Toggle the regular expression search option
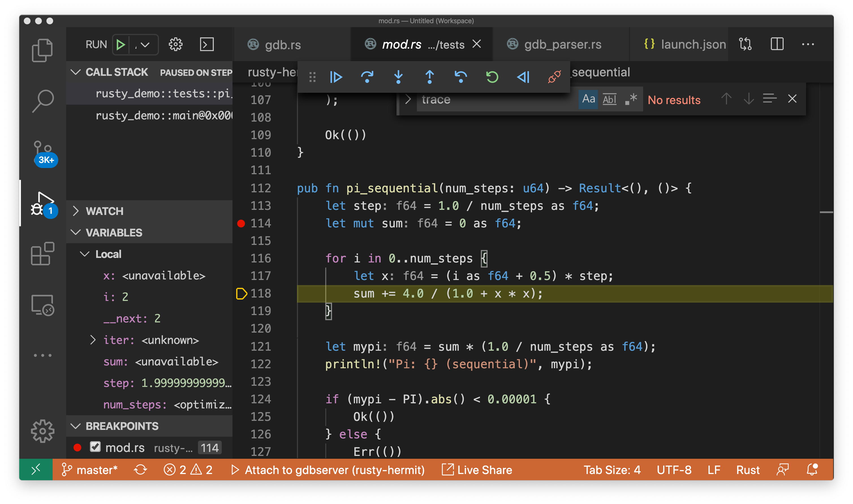This screenshot has width=853, height=504. coord(631,99)
